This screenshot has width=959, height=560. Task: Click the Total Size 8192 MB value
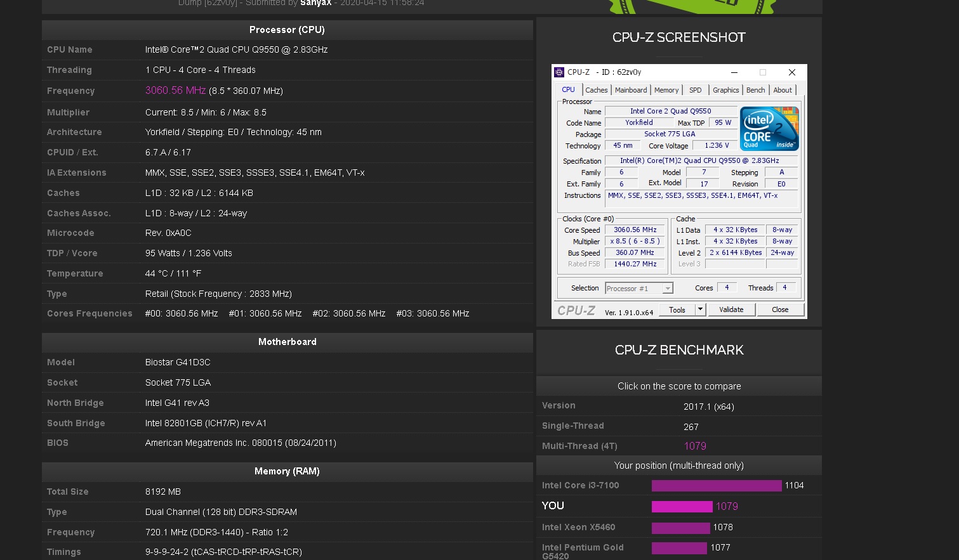pyautogui.click(x=163, y=492)
